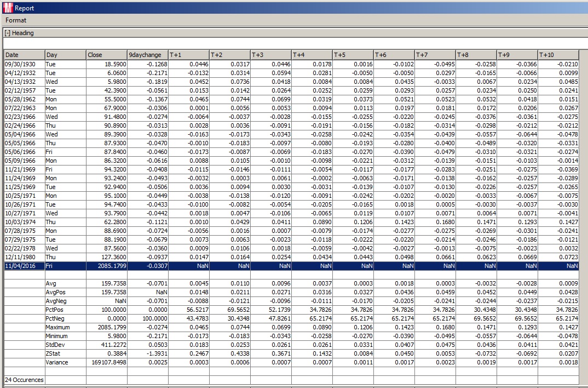Viewport: 588px width, 388px height.
Task: Select the highlighted 11/04/2016 date cell
Action: 25,266
